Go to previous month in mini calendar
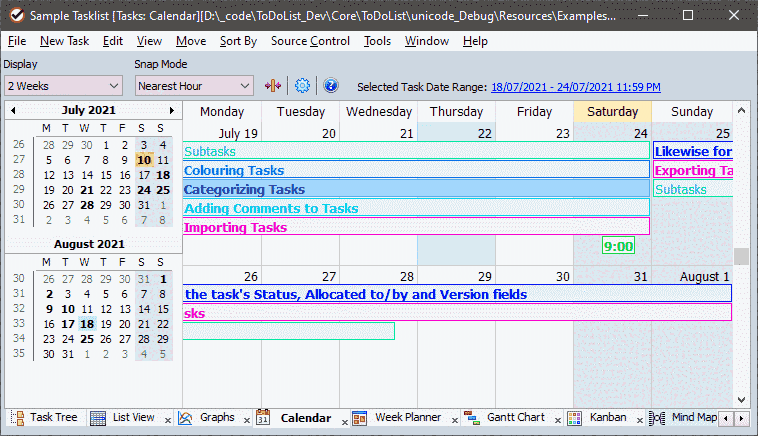The image size is (758, 436). [x=13, y=110]
